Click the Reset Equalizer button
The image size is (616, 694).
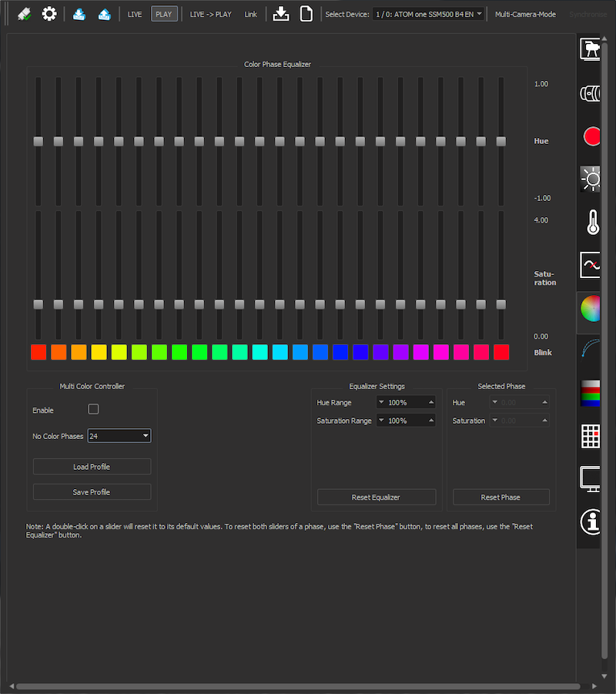coord(376,498)
